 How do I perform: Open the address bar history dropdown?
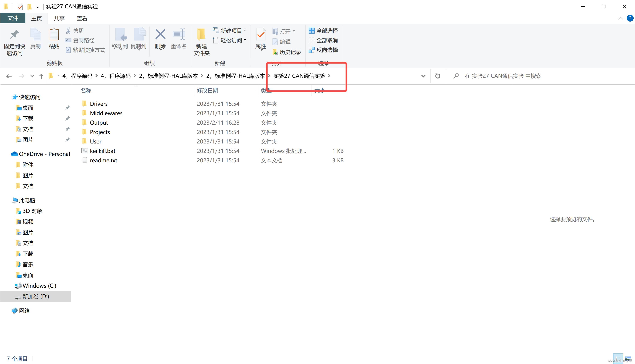click(423, 76)
